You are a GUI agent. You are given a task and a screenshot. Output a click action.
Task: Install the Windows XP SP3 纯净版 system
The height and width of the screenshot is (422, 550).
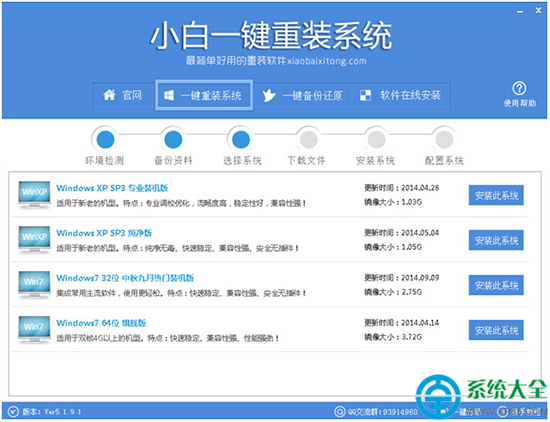click(x=496, y=240)
